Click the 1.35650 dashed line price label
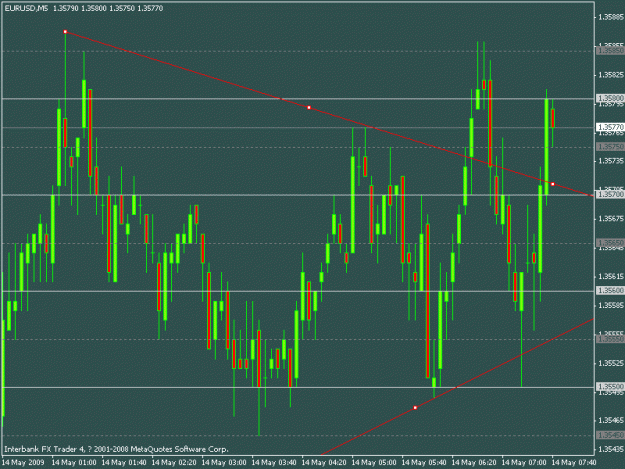Viewport: 625px width, 469px height. [x=610, y=243]
